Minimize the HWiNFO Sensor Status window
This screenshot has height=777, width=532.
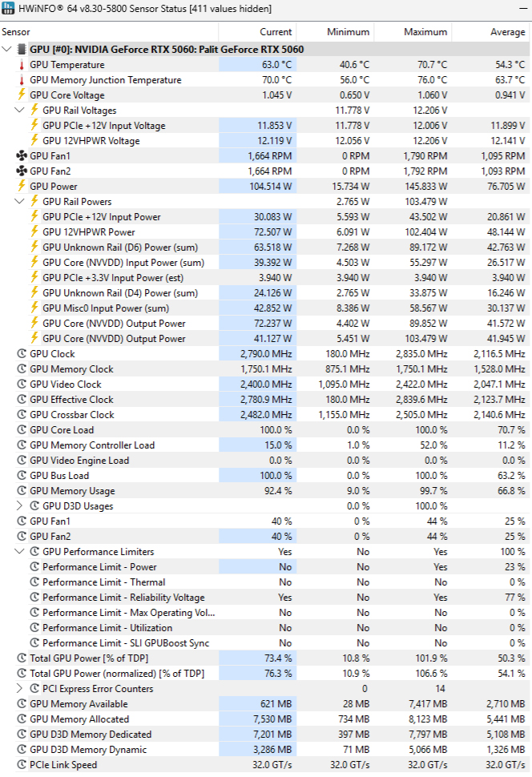click(523, 9)
